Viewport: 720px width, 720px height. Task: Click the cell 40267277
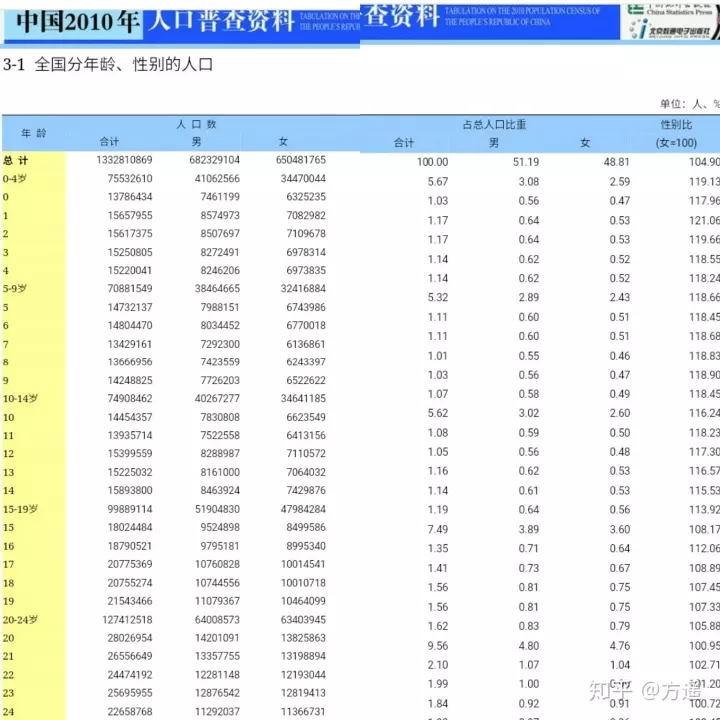tap(217, 398)
